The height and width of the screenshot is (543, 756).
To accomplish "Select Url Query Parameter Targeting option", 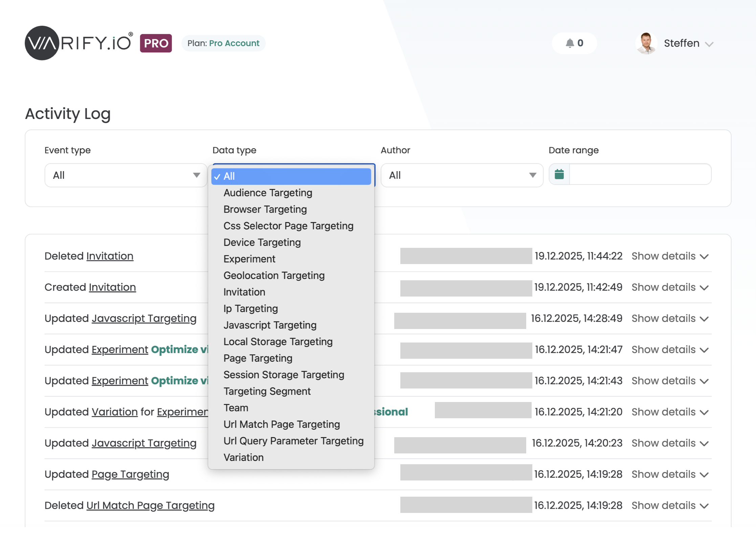I will (293, 441).
